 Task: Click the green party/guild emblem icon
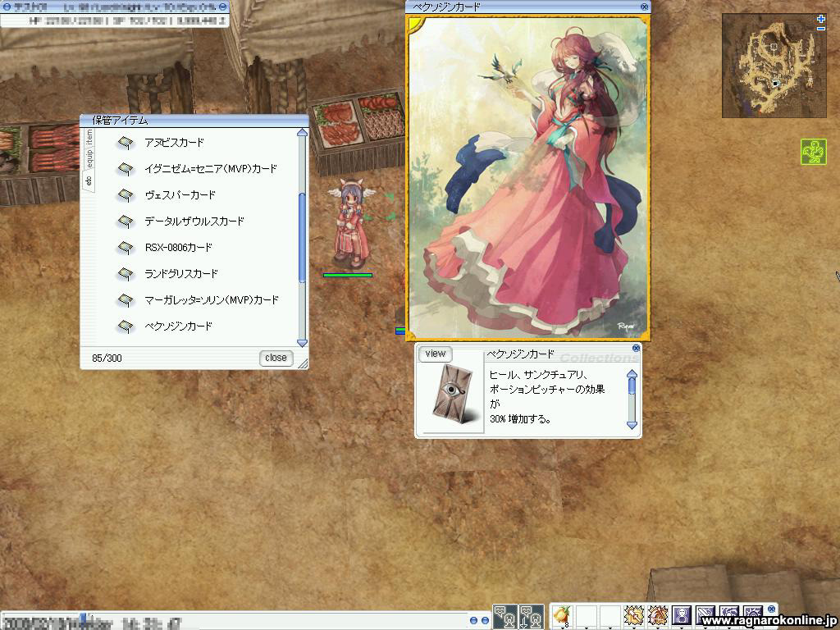pos(813,152)
